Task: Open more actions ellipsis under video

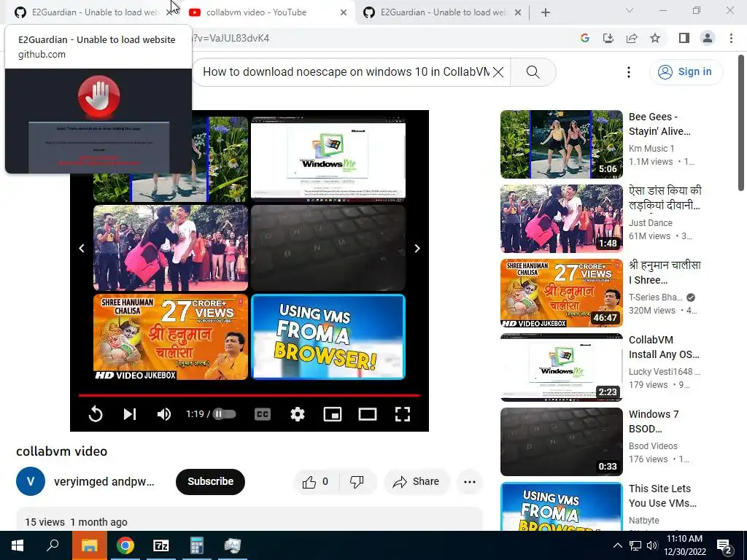Action: point(470,482)
